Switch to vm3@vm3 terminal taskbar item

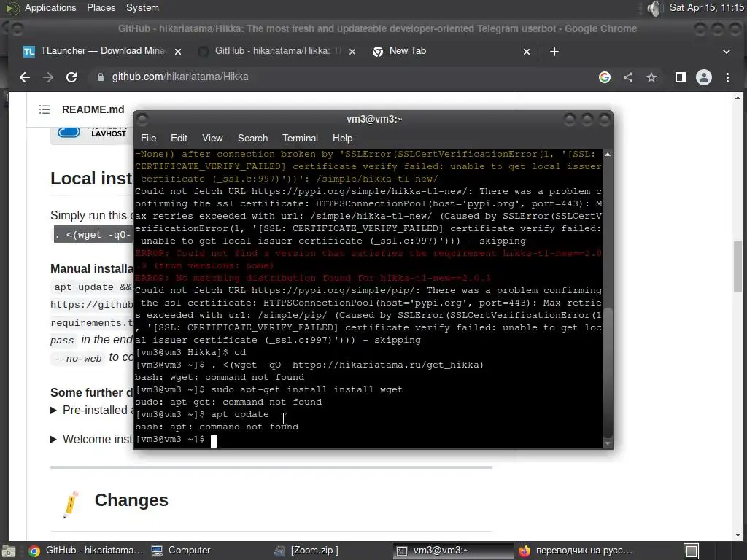(454, 551)
